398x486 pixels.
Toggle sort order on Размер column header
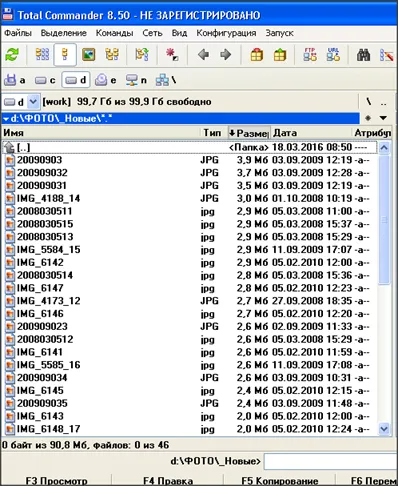tap(249, 133)
